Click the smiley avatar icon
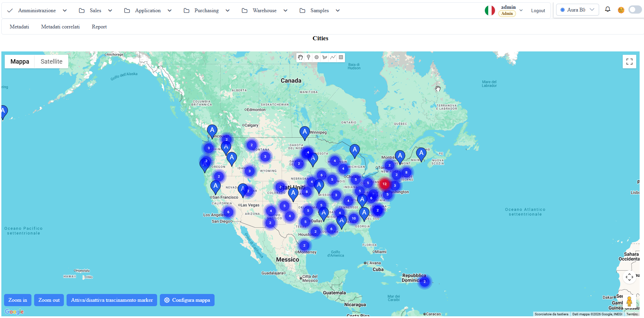Viewport: 644px width, 318px height. [621, 10]
